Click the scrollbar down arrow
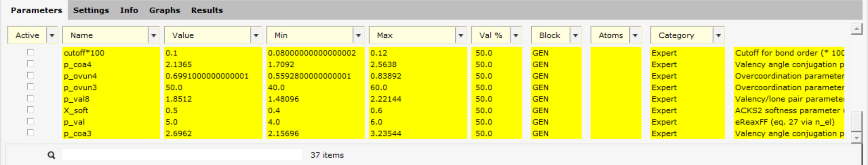Viewport: 868px width, 165px height. coord(856,137)
